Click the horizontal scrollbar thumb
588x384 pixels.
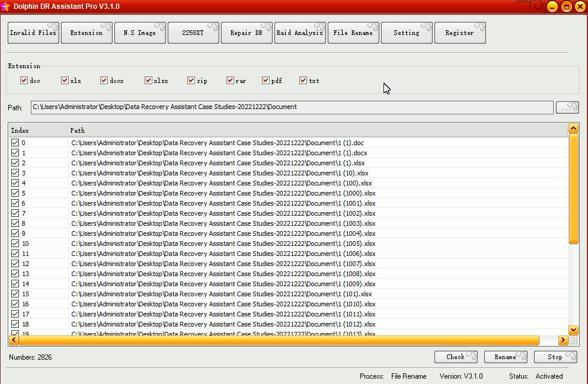tap(279, 340)
